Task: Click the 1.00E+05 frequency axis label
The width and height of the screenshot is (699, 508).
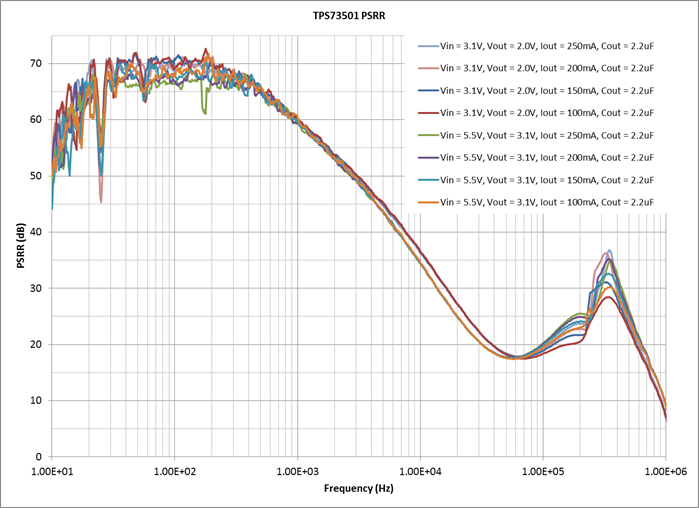Action: [x=543, y=471]
